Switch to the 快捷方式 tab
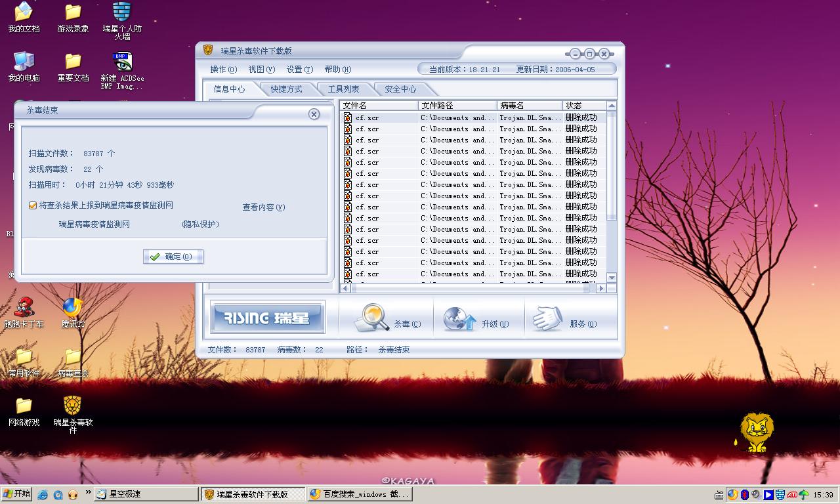Viewport: 840px width, 504px height. [x=287, y=89]
